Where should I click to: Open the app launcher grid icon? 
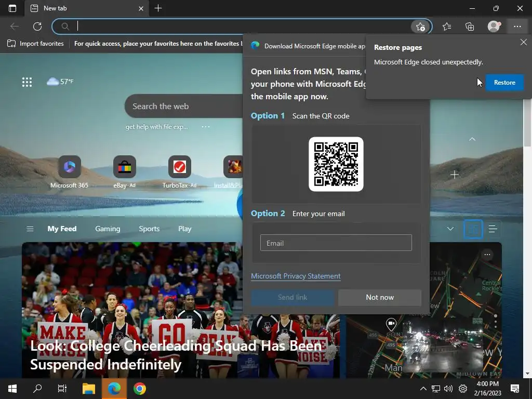pos(27,82)
